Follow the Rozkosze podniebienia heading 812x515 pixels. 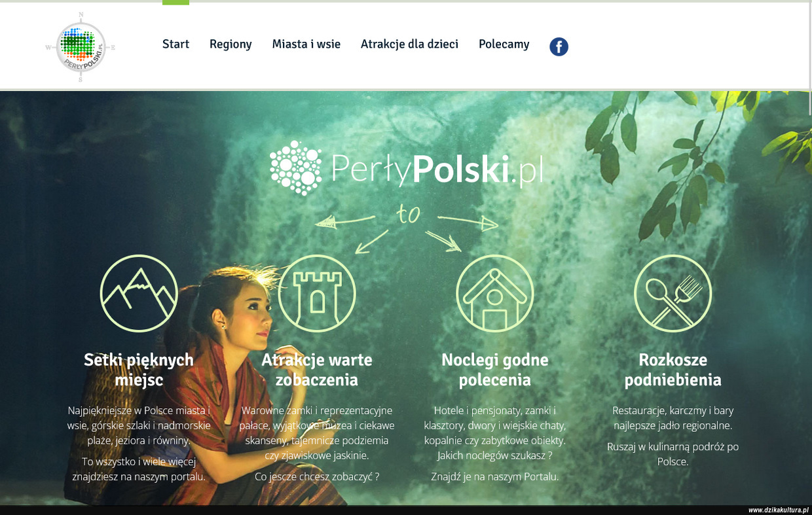(x=673, y=370)
